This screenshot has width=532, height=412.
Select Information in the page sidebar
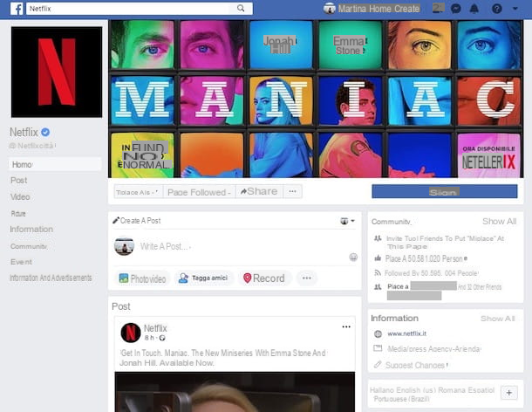point(31,230)
